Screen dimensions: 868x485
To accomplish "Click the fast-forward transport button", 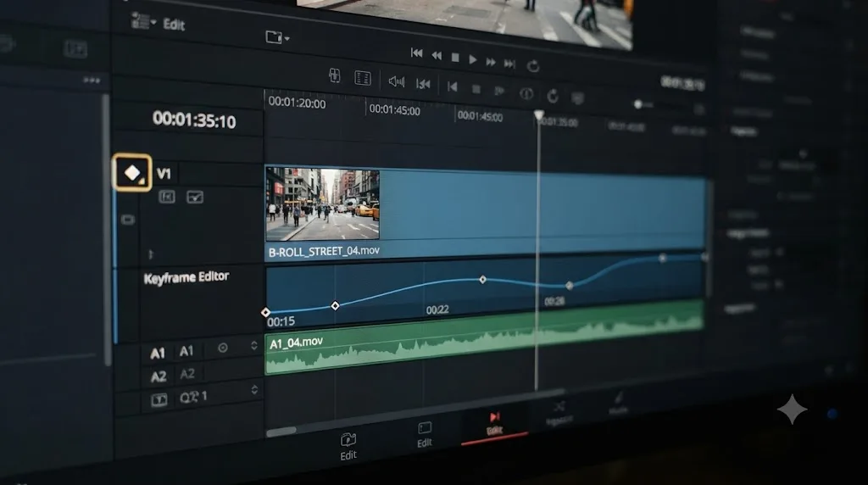I will (x=491, y=61).
